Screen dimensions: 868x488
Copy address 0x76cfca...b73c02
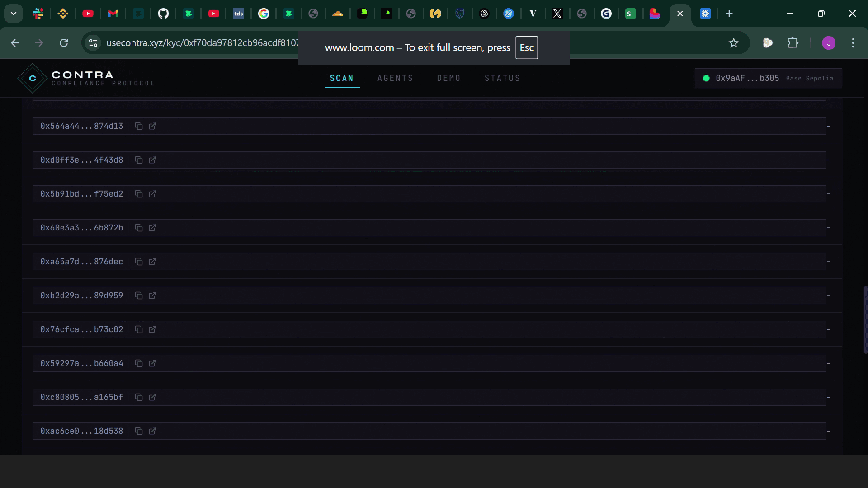pyautogui.click(x=139, y=329)
